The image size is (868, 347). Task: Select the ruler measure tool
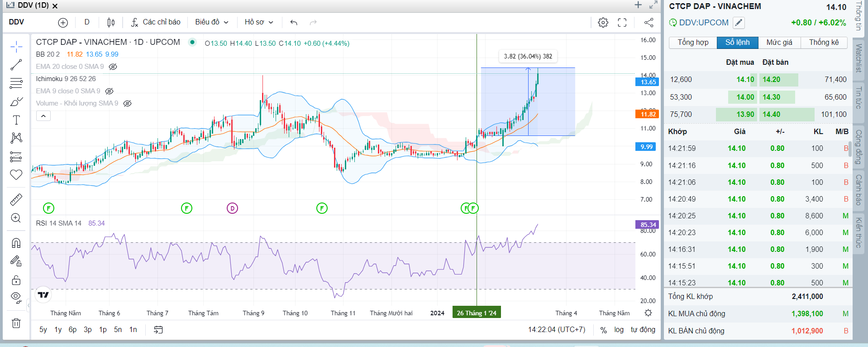point(16,199)
